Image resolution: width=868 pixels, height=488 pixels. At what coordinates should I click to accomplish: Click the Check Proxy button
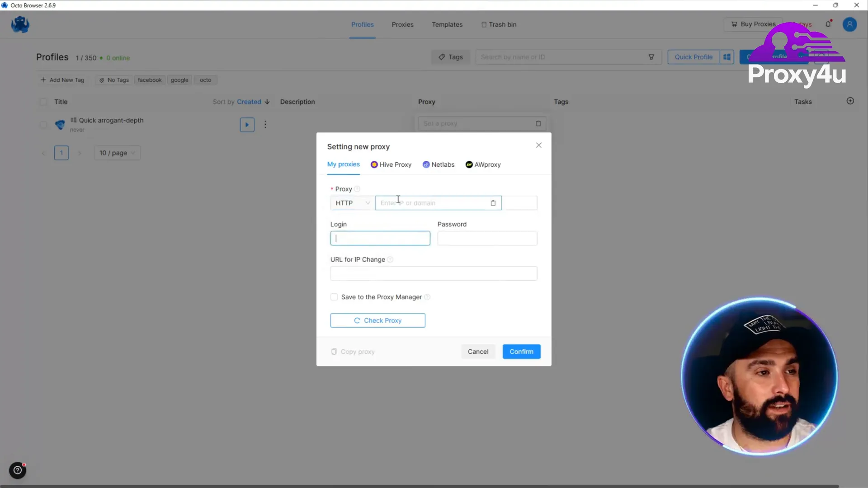(x=377, y=320)
